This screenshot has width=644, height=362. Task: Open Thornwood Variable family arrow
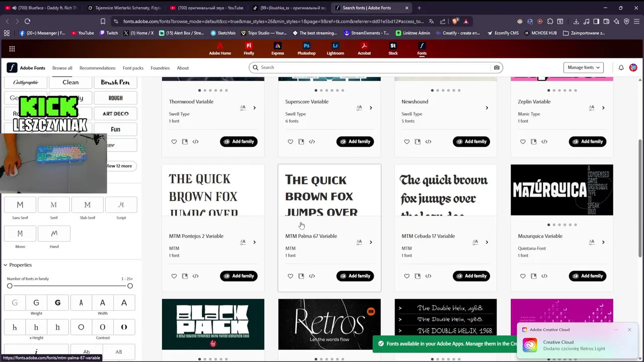pyautogui.click(x=254, y=108)
